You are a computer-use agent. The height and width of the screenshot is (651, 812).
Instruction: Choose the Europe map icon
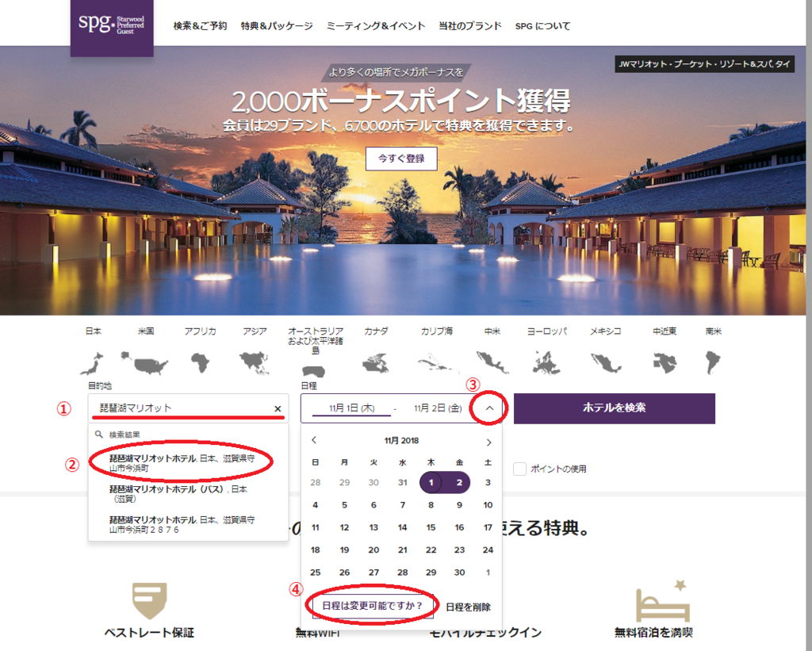click(x=546, y=362)
